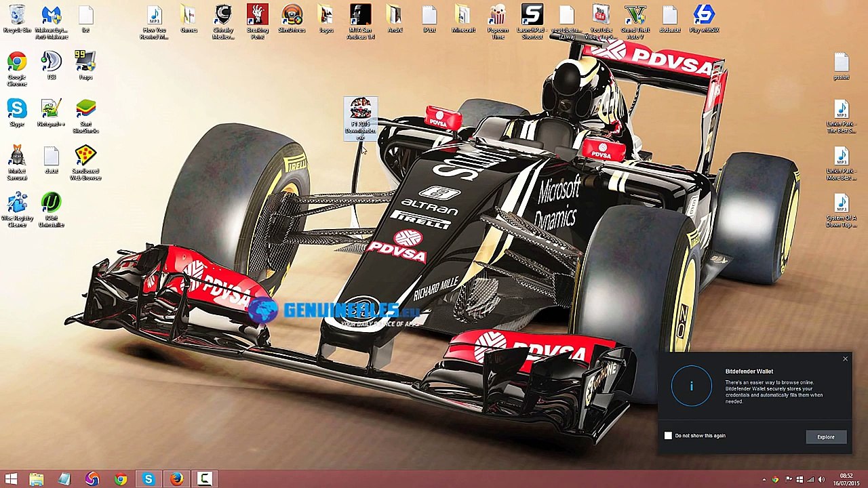Select the Malwarebytes Anti-Malware shortcut
This screenshot has height=488, width=868.
click(x=52, y=22)
